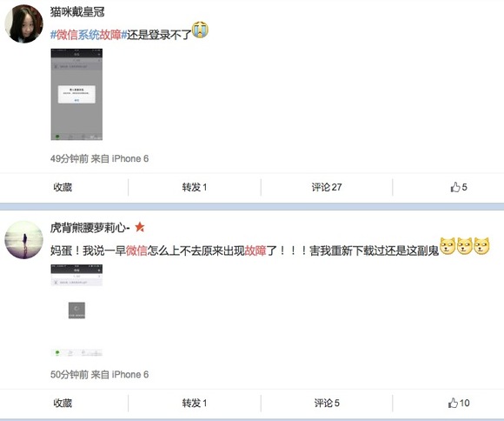This screenshot has height=421, width=504.
Task: Like the second post with 10 likes
Action: point(459,403)
